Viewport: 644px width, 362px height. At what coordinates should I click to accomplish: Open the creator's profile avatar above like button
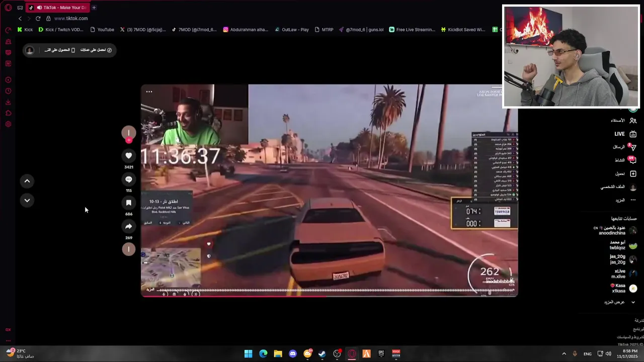pyautogui.click(x=129, y=133)
